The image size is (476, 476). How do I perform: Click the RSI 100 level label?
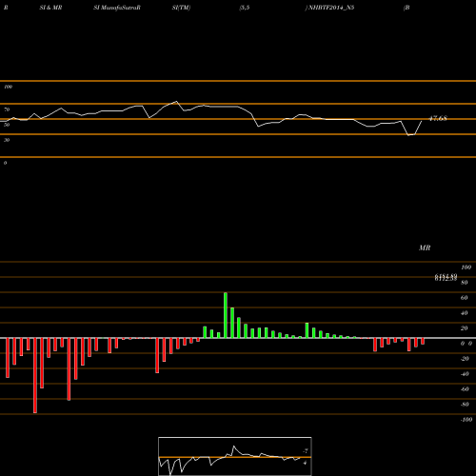point(8,87)
